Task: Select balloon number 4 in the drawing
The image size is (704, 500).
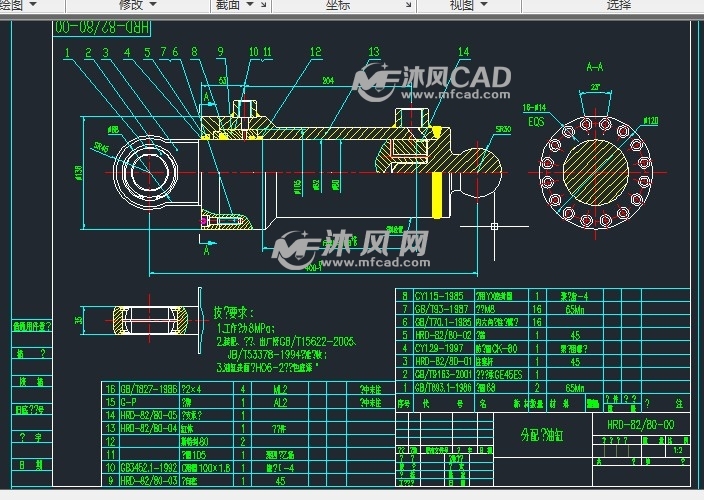Action: [127, 53]
